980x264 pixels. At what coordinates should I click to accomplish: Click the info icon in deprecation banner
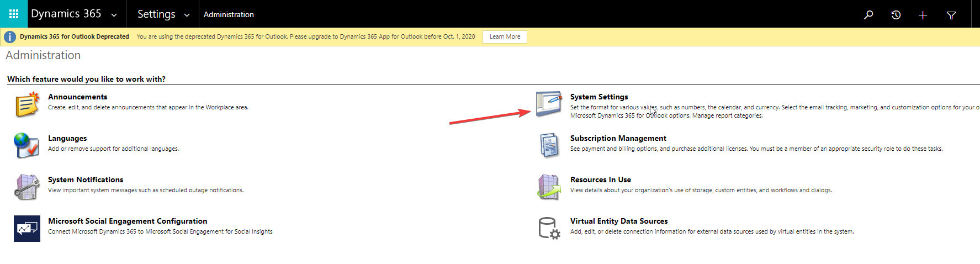10,37
